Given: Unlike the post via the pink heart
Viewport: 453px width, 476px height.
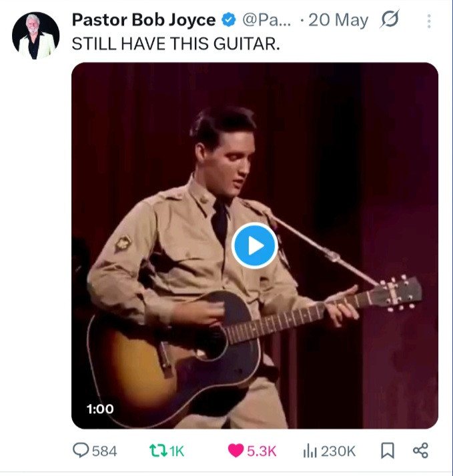Looking at the screenshot, I should 236,451.
